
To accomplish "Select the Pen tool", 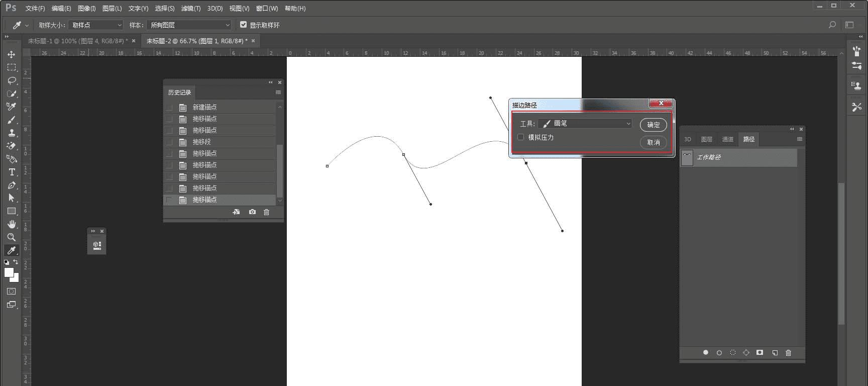I will click(12, 185).
